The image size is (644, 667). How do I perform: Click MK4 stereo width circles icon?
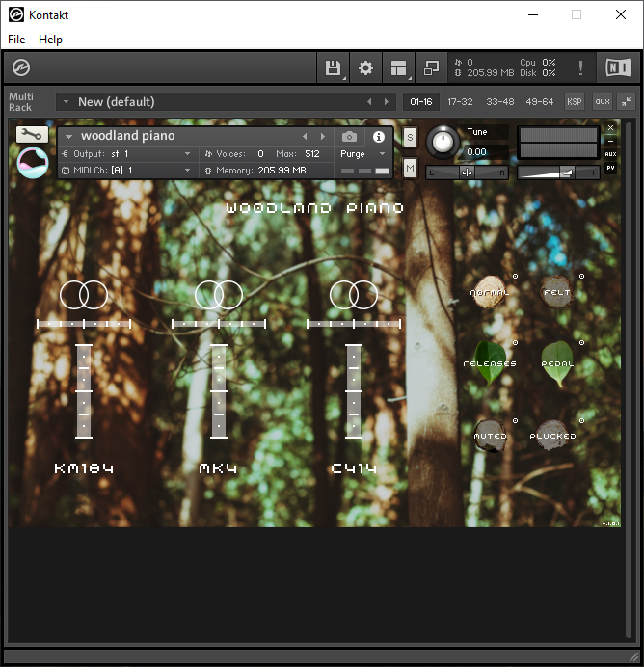[x=219, y=295]
